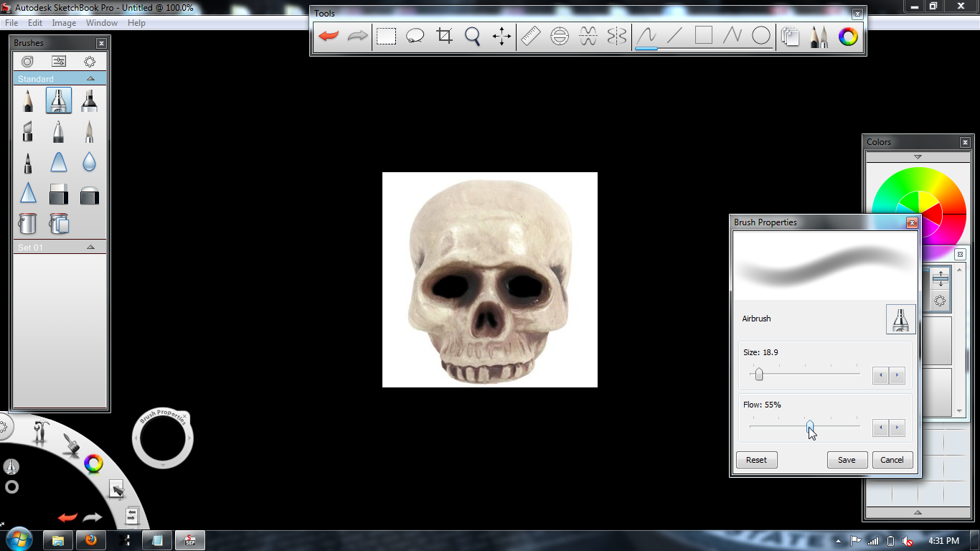Select the Felt tip pen brush
980x551 pixels.
[27, 163]
